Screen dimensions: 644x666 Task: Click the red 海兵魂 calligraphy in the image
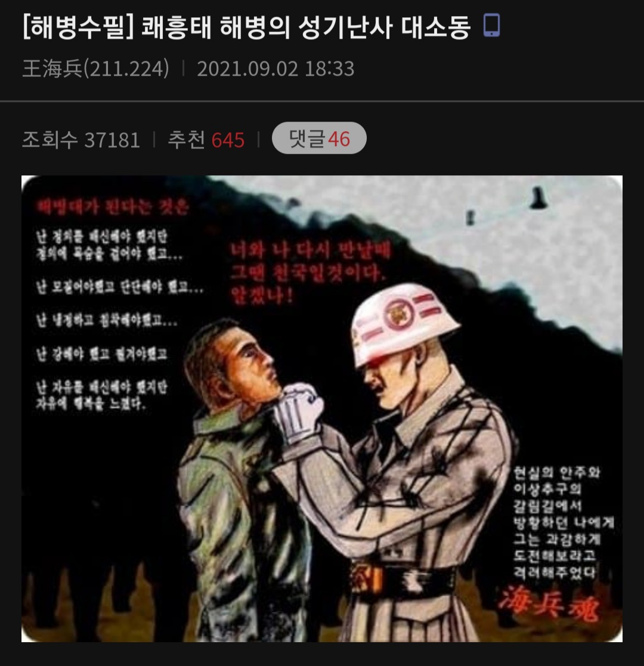pyautogui.click(x=550, y=603)
